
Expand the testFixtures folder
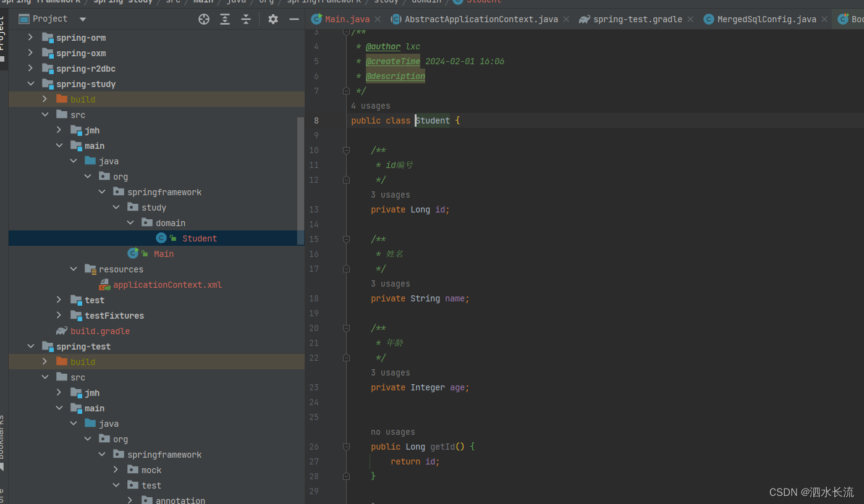(59, 316)
